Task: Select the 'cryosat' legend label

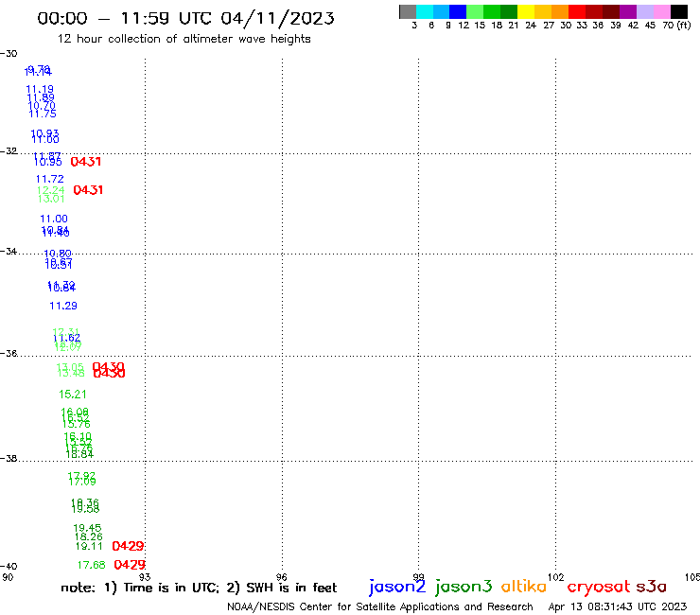Action: click(598, 587)
